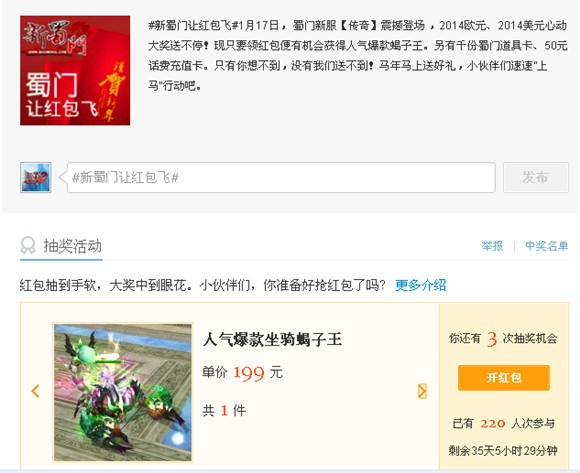The width and height of the screenshot is (580, 473).
Task: Click the lottery ribbon badge icon
Action: 28,246
